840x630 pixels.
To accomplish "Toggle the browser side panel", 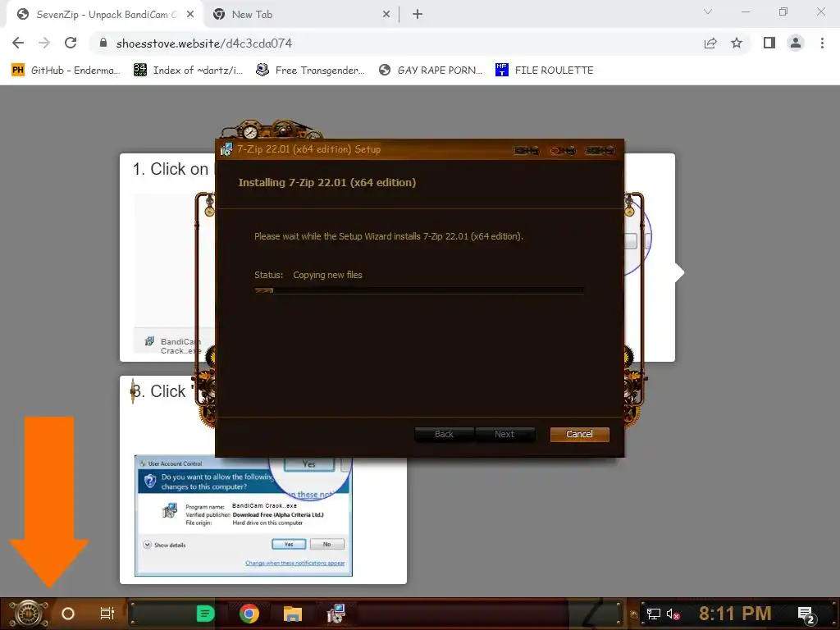I will [x=769, y=43].
